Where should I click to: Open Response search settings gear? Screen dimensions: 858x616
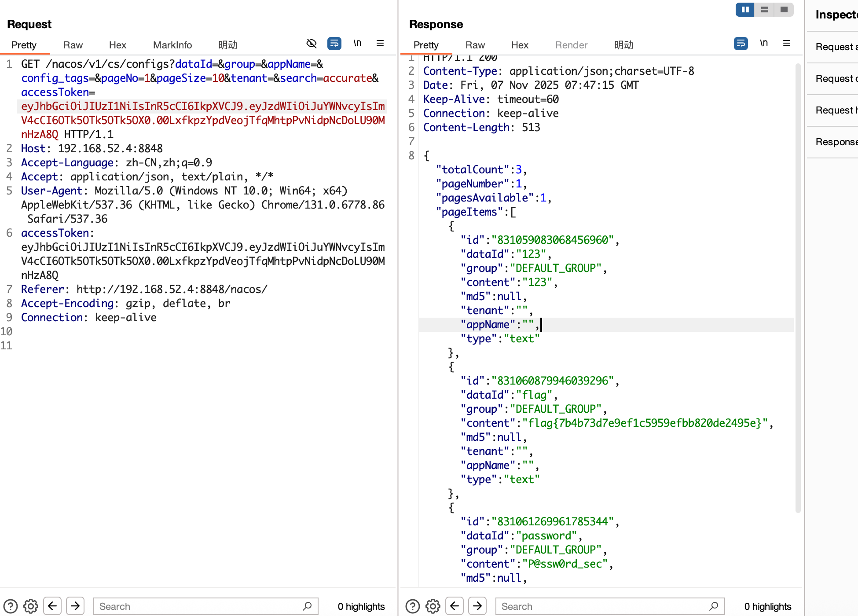[433, 606]
